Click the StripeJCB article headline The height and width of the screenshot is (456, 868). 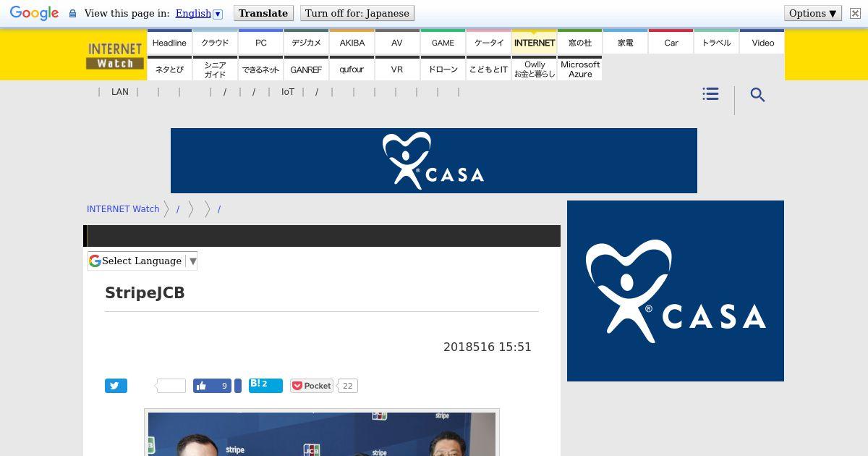click(145, 292)
